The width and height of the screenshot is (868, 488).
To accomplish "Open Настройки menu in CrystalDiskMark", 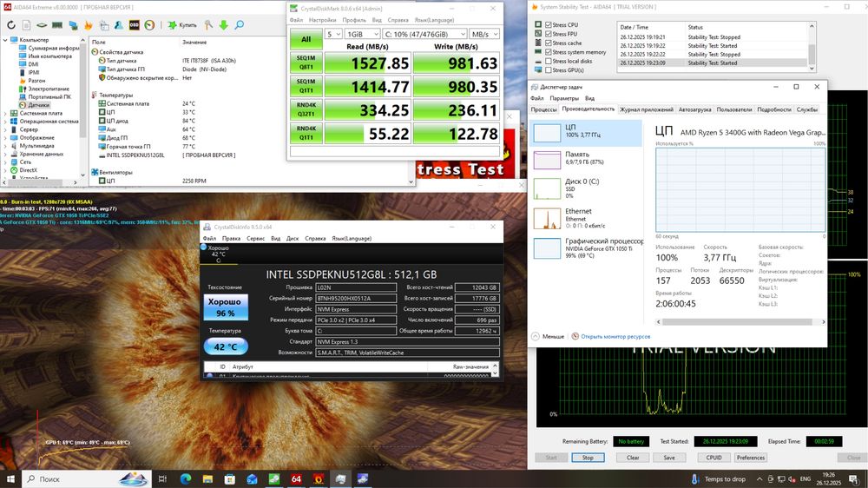I will click(322, 20).
